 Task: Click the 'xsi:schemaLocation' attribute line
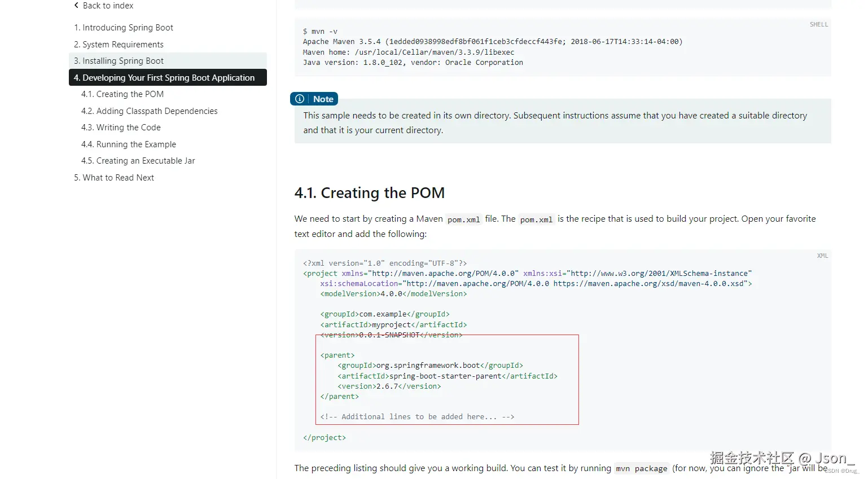[536, 284]
